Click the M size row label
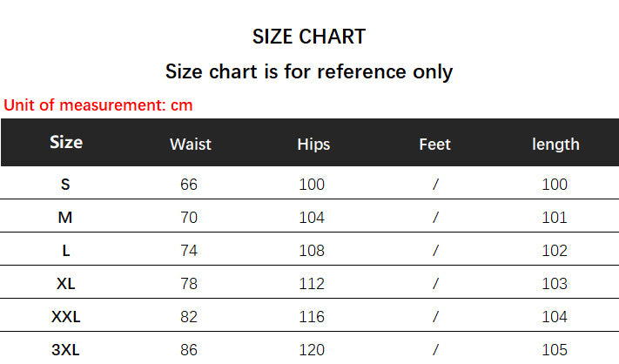This screenshot has width=619, height=364. (65, 218)
